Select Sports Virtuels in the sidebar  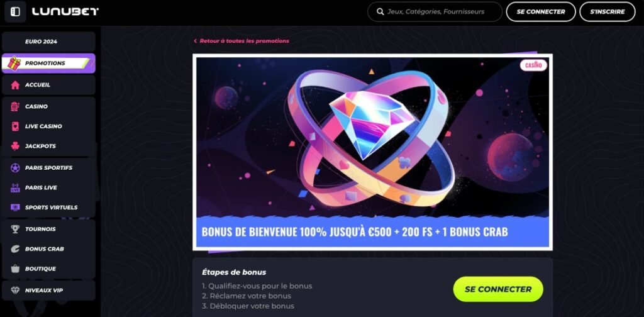[48, 208]
